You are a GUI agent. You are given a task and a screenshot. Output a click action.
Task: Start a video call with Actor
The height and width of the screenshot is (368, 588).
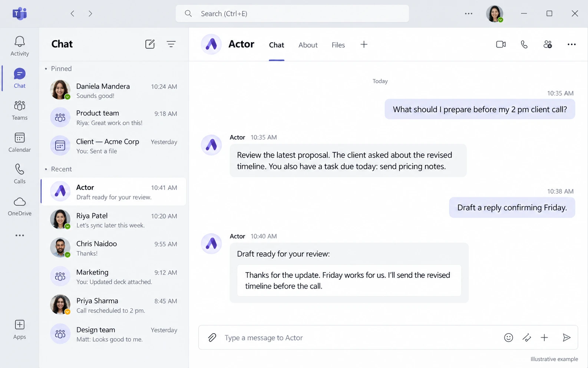tap(501, 45)
